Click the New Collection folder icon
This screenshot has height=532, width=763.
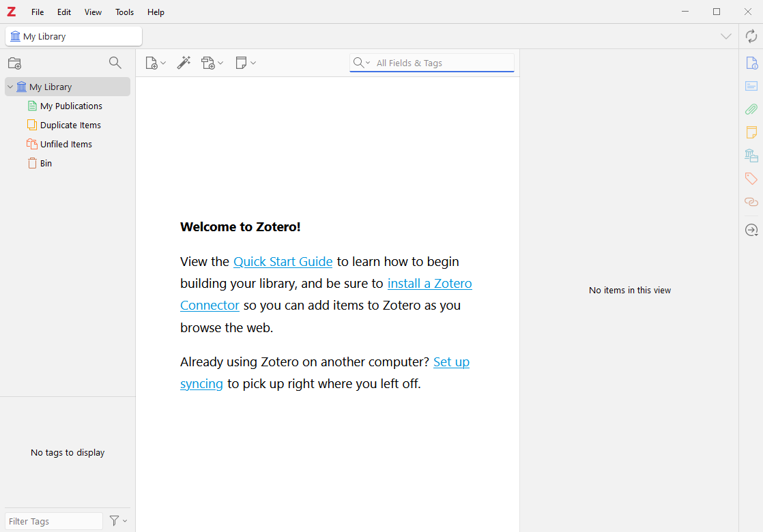14,63
